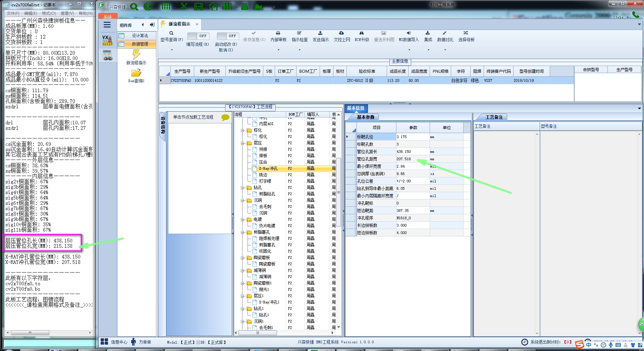Open 新流程指示 lightning icon in component library

136,54
